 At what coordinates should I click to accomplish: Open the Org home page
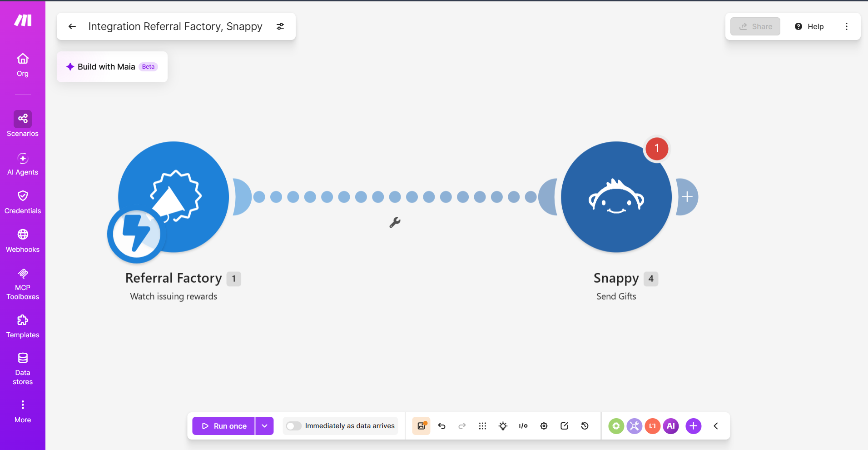(23, 65)
